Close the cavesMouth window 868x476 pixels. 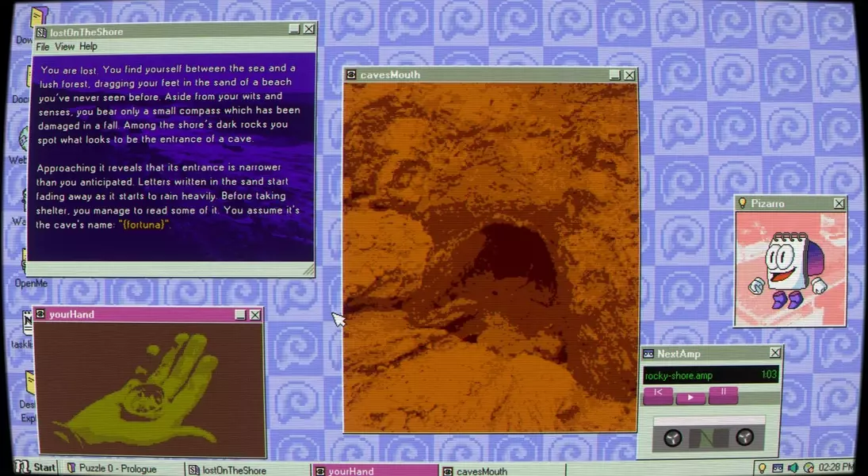click(629, 75)
